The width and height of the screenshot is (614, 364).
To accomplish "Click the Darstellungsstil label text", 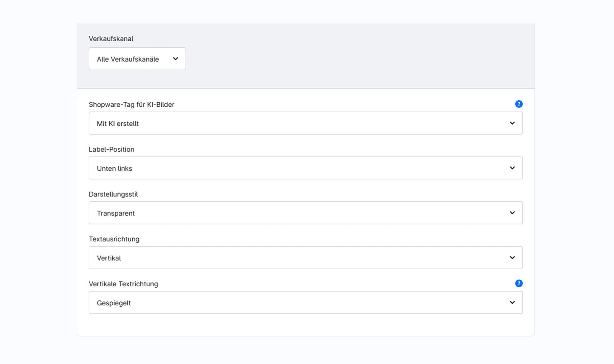I will pyautogui.click(x=113, y=194).
